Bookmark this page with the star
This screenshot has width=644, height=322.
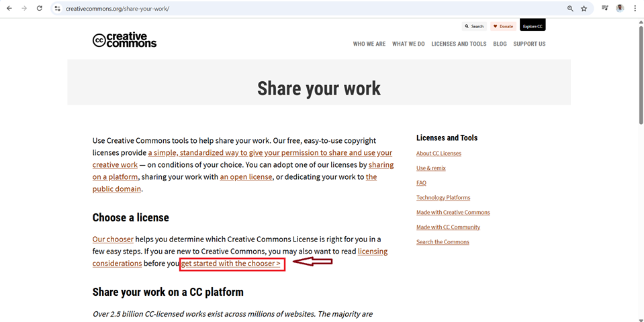point(584,8)
